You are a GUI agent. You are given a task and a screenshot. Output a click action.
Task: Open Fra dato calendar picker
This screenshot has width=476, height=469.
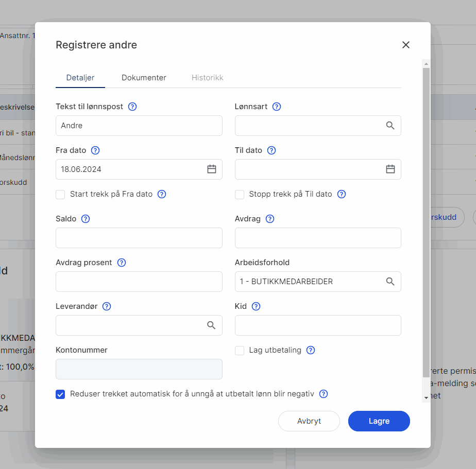[x=212, y=169]
